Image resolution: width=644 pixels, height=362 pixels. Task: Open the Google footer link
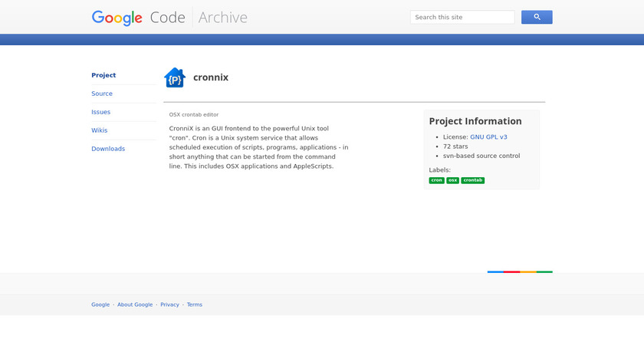point(100,304)
